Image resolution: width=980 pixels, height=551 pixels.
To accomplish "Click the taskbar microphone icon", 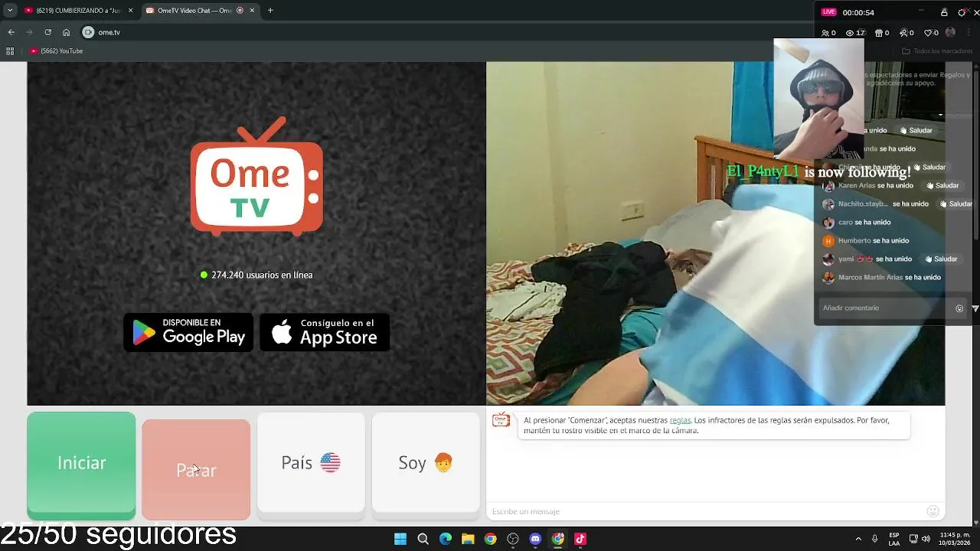I will 874,539.
